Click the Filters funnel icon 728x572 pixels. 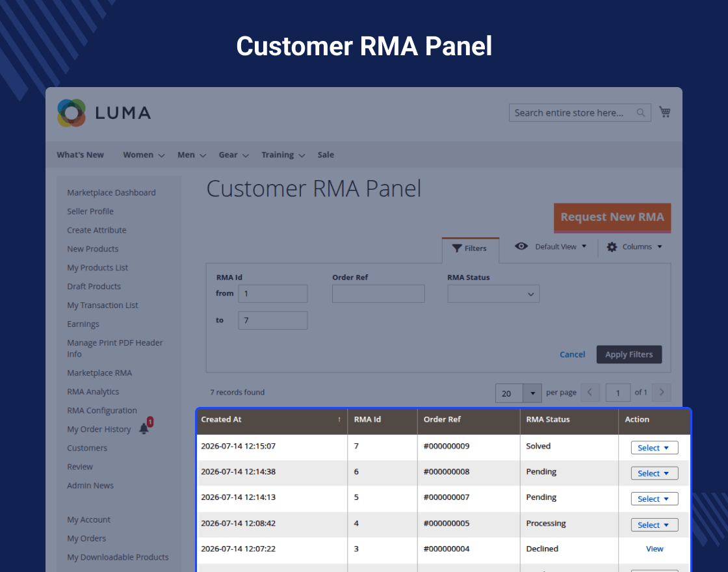coord(457,248)
